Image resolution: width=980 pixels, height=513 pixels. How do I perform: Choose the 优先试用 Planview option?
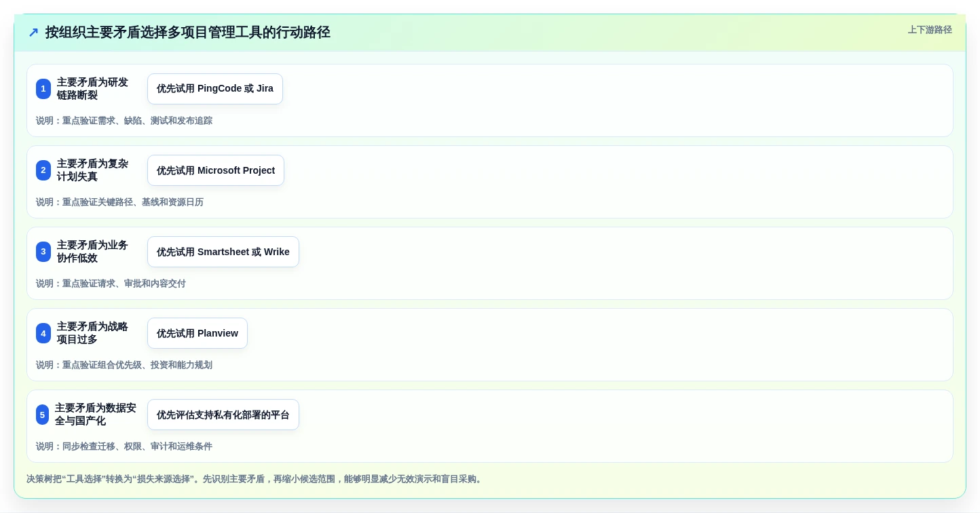coord(197,333)
